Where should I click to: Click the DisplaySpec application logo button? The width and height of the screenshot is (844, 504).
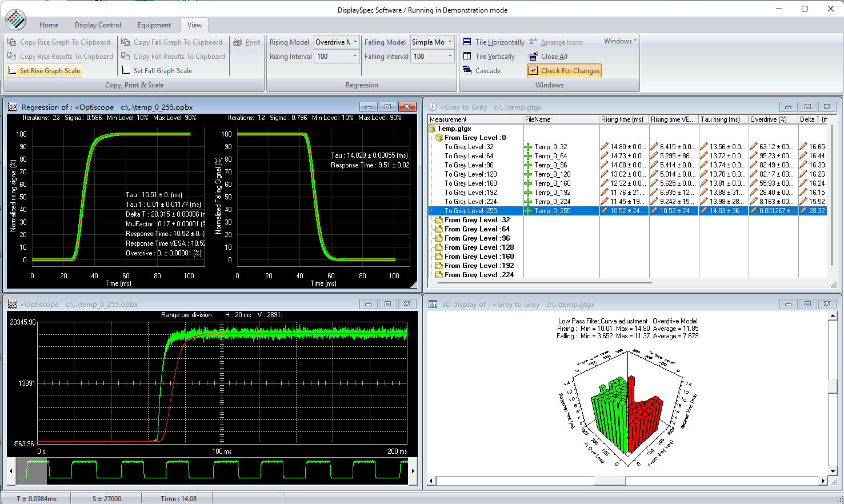(x=15, y=20)
